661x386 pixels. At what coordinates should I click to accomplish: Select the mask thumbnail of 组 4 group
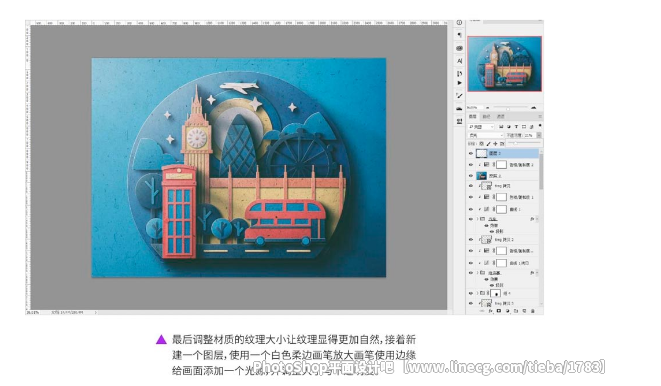click(x=495, y=293)
